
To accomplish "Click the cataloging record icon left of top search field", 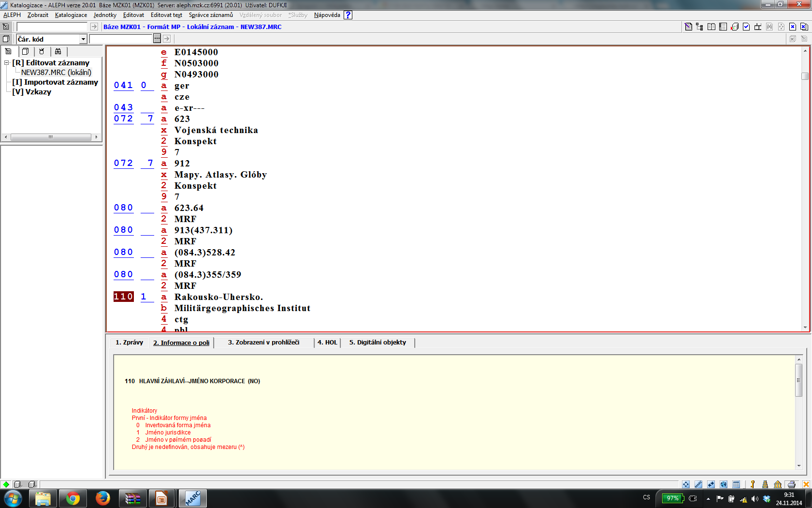I will (x=6, y=27).
